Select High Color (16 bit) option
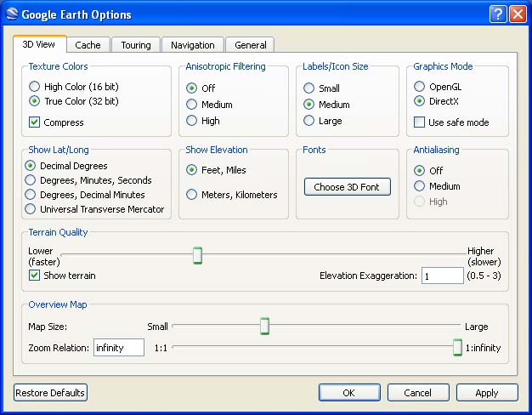 35,87
